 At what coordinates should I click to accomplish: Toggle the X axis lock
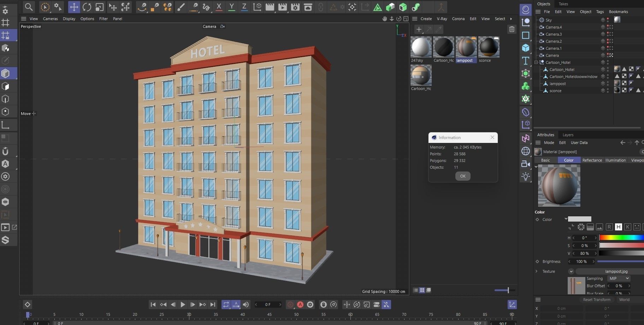point(219,7)
